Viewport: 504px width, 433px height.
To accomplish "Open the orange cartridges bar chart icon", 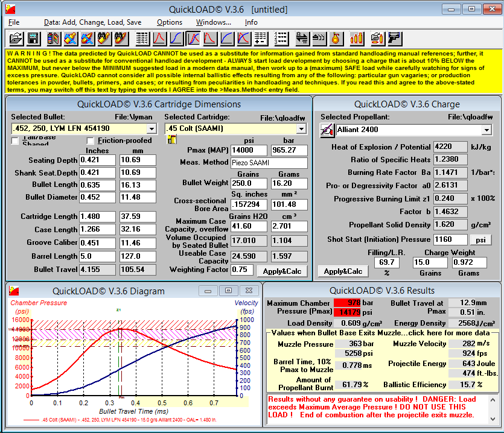I will click(x=357, y=39).
